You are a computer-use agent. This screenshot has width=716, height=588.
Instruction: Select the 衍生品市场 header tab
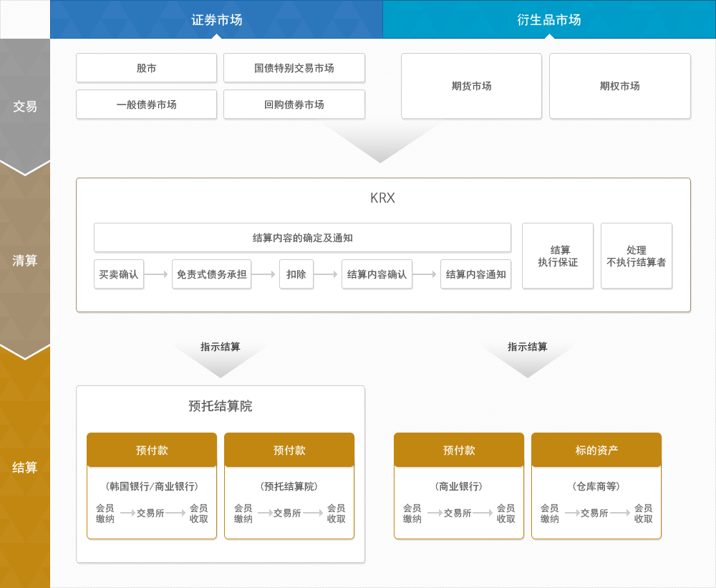point(549,19)
